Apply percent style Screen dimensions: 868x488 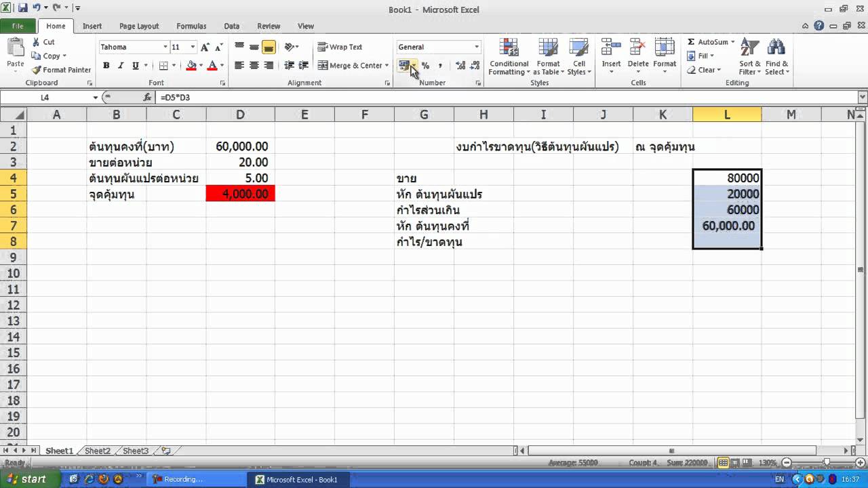pos(425,66)
